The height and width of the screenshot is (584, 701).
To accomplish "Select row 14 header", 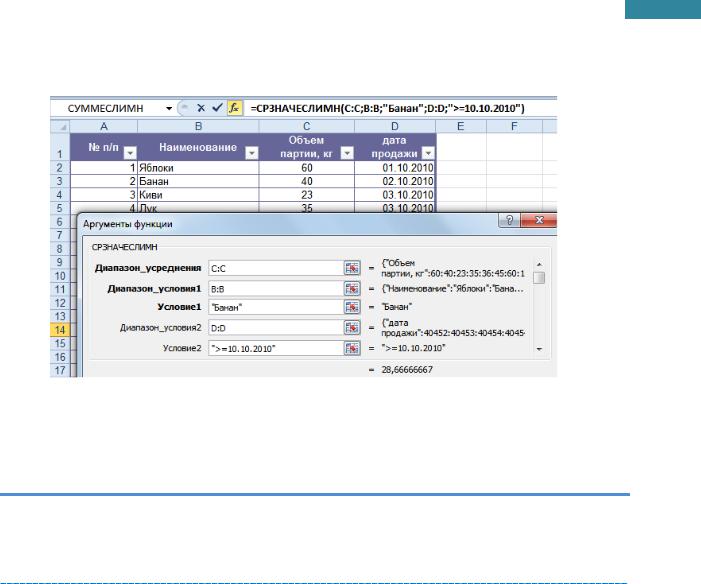I will (60, 330).
